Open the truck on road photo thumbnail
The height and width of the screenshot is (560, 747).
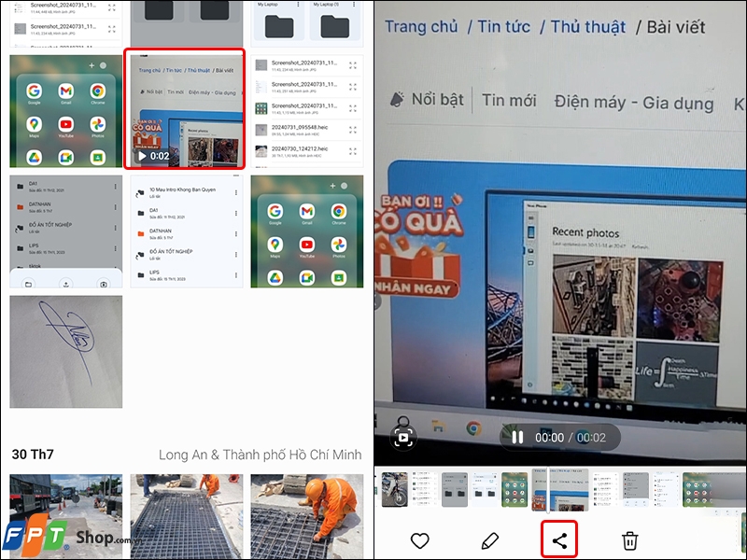coord(65,516)
